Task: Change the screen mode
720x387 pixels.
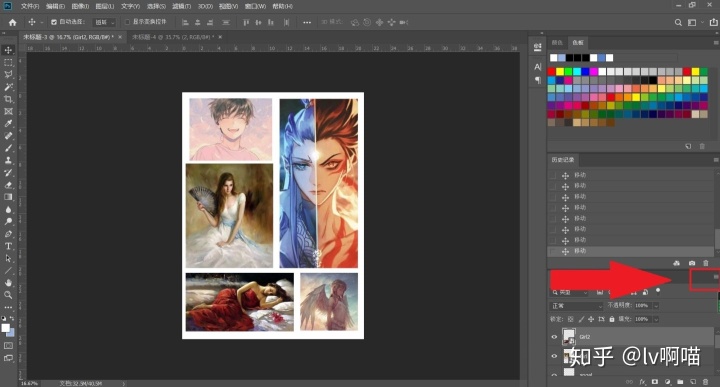Action: tap(8, 358)
